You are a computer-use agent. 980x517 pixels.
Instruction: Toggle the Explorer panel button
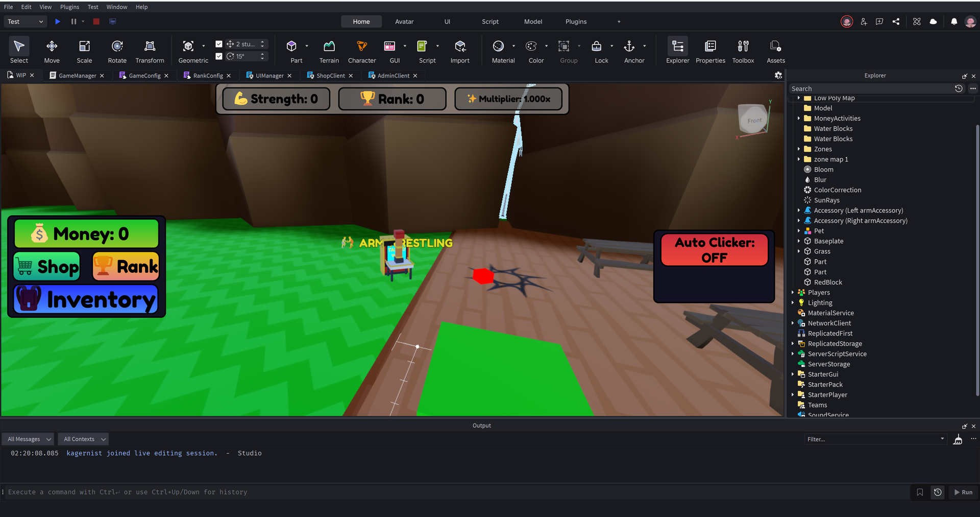678,52
